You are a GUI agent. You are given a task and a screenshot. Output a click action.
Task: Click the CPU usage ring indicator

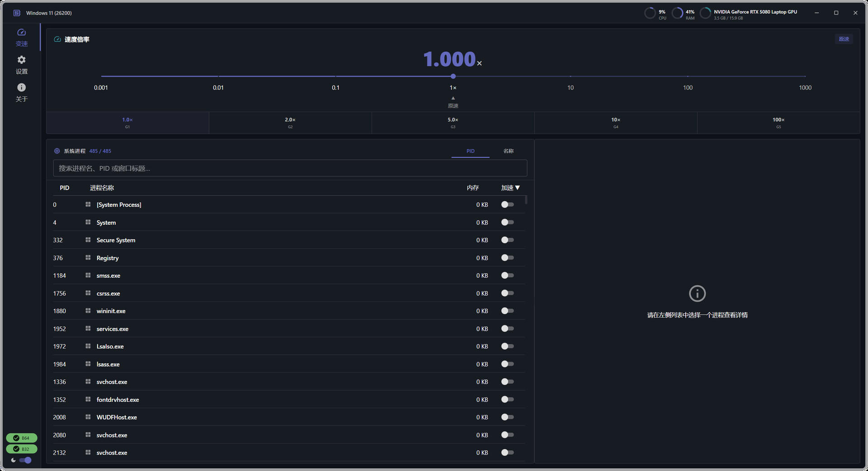[x=650, y=13]
